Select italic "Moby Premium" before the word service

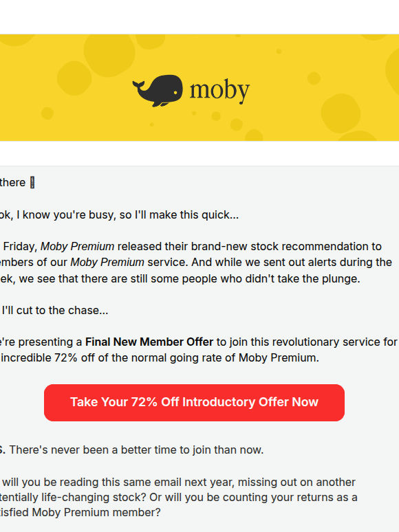[x=107, y=263]
